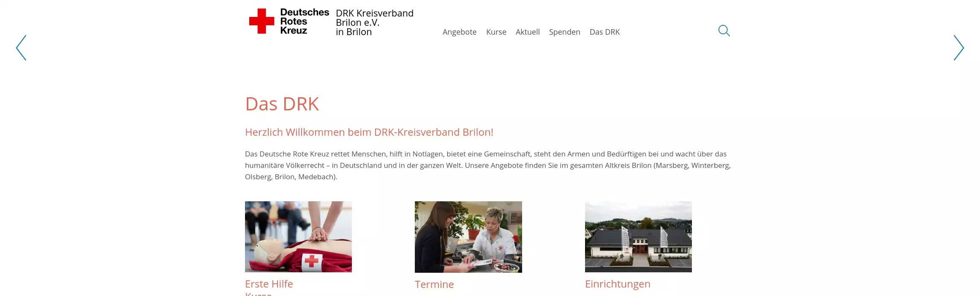Open the Einrichtungen link
Screen dimensions: 980x296
click(618, 284)
